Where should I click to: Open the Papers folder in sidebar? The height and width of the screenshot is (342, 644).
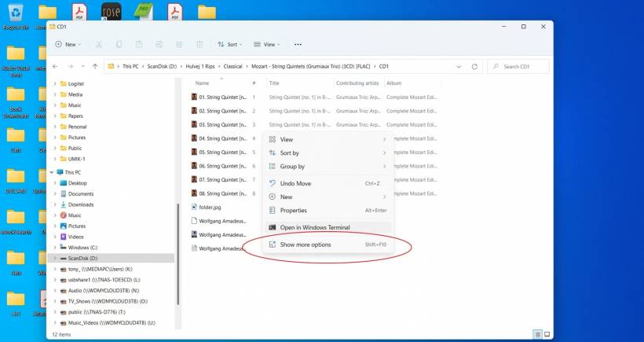71,116
